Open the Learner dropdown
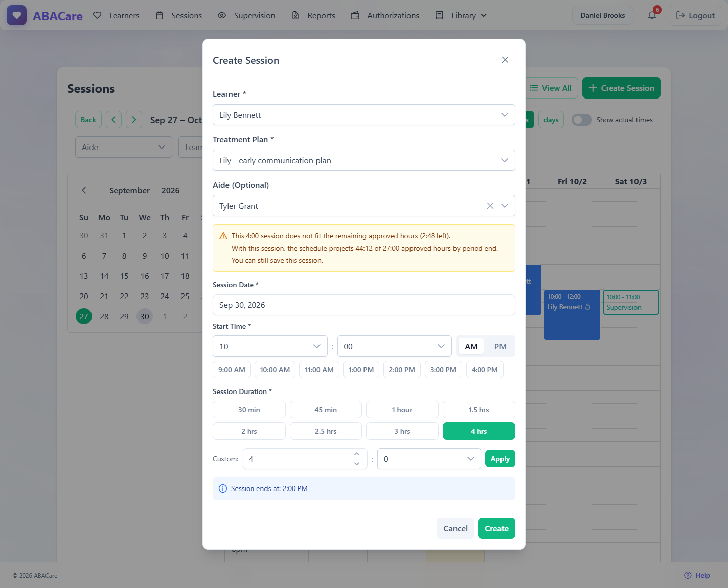Image resolution: width=728 pixels, height=588 pixels. pos(364,115)
